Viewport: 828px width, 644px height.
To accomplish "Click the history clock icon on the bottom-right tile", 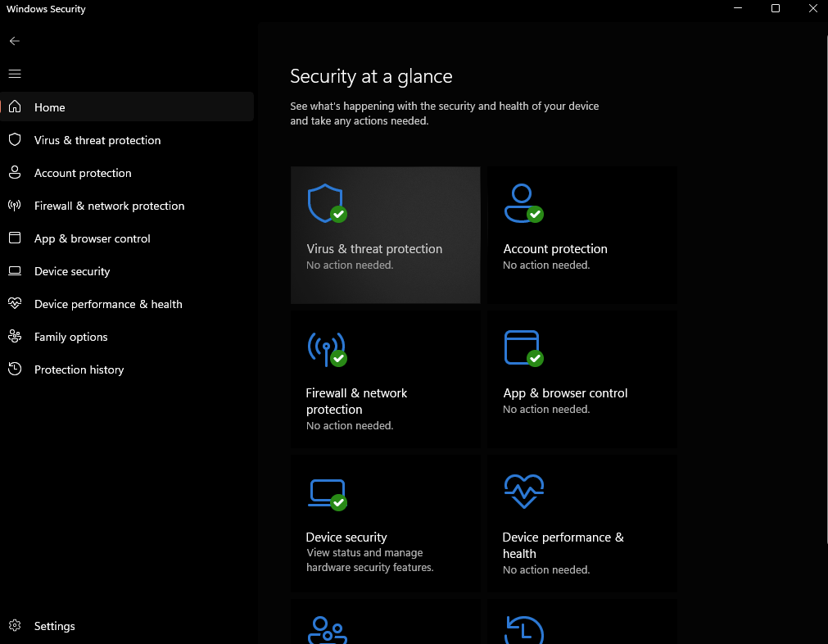I will point(523,629).
